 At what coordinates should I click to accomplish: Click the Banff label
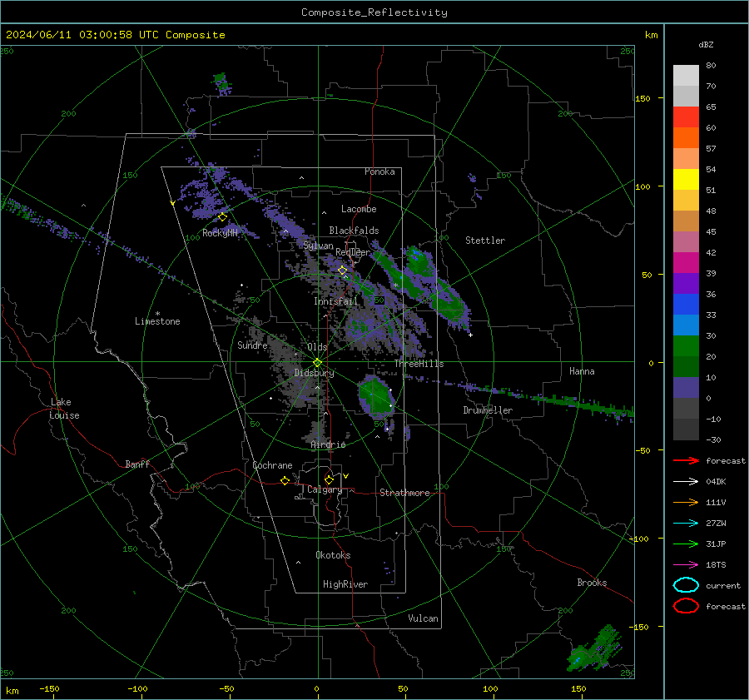[x=137, y=464]
